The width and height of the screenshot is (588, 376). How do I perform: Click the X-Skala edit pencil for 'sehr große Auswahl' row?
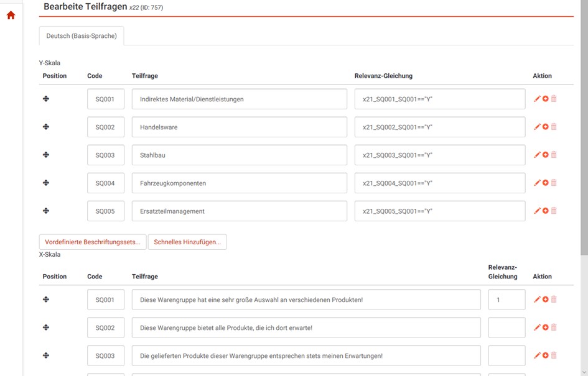point(537,300)
